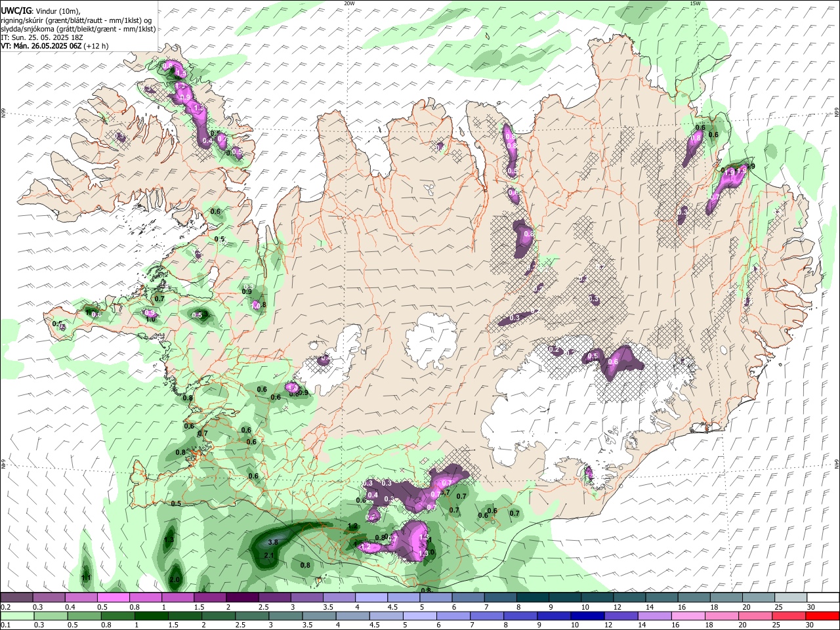Select the white 30 snow scale swatch

coord(822,598)
